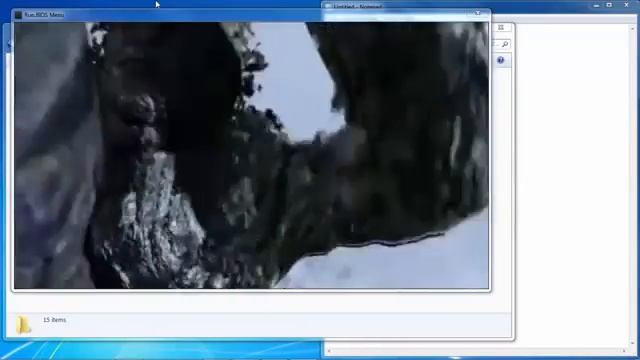640x360 pixels.
Task: Click the search magnifier in Explorer window
Action: click(505, 44)
